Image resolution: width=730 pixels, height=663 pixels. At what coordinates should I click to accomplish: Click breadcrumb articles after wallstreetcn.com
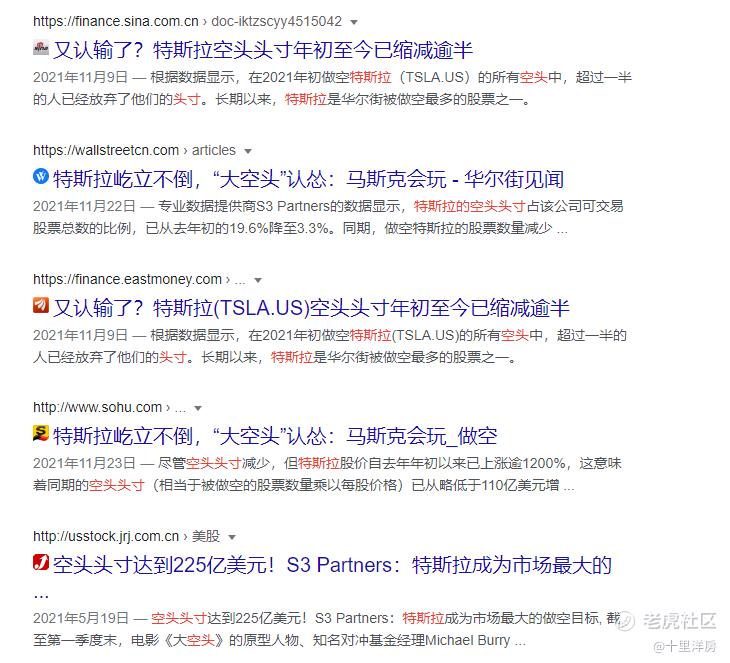214,150
